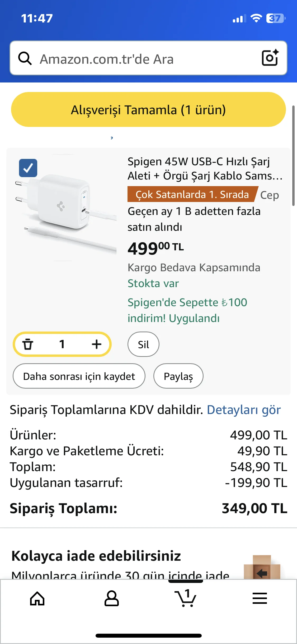
Task: Uncheck the Spigen charger item checkbox
Action: coord(28,168)
